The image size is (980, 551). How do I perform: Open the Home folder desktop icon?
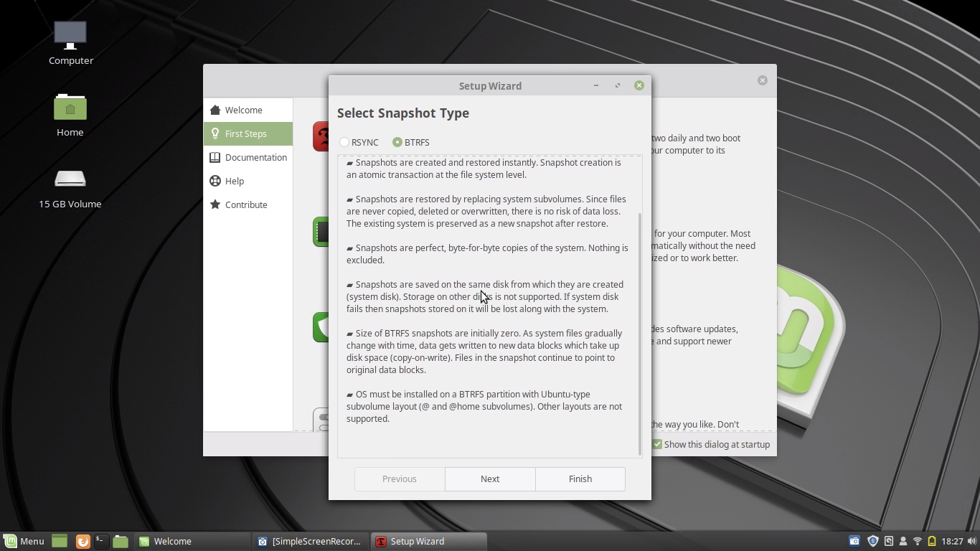70,115
